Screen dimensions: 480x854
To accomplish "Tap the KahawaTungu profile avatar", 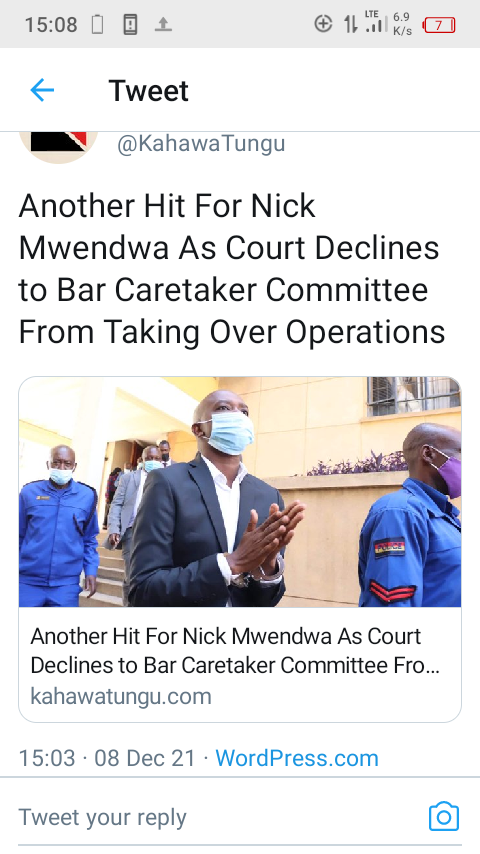I will point(58,145).
